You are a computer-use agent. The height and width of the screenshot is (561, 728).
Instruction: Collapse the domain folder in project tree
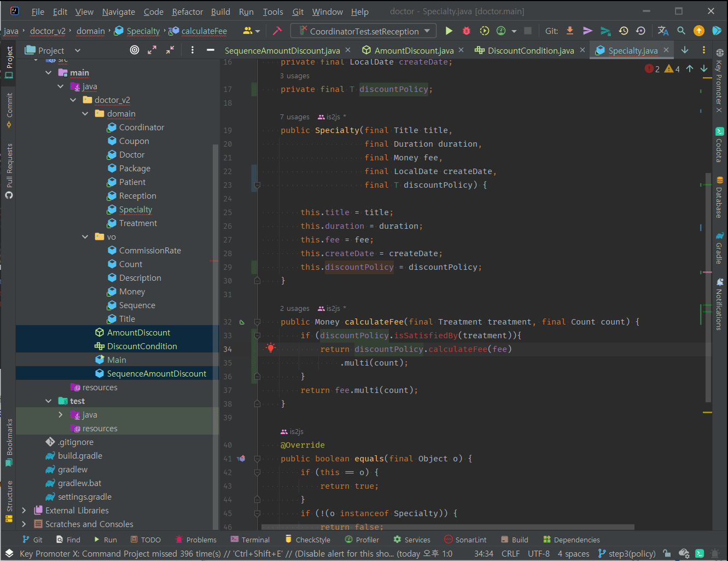[x=85, y=114]
